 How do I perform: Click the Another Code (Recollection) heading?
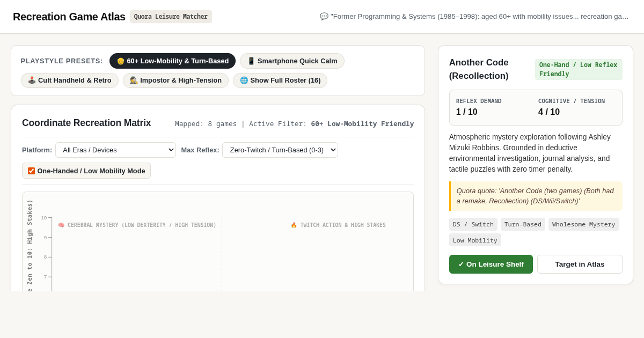pos(479,69)
